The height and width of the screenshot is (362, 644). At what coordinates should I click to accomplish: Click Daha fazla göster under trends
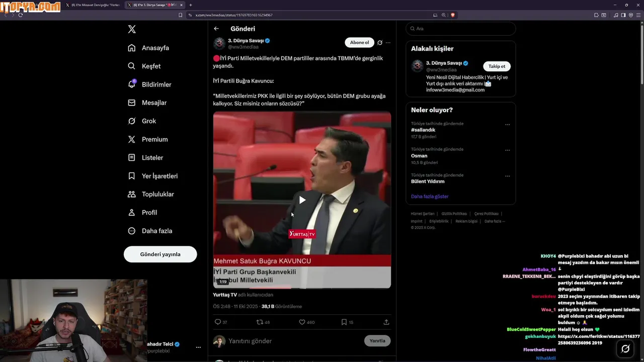[x=430, y=197]
